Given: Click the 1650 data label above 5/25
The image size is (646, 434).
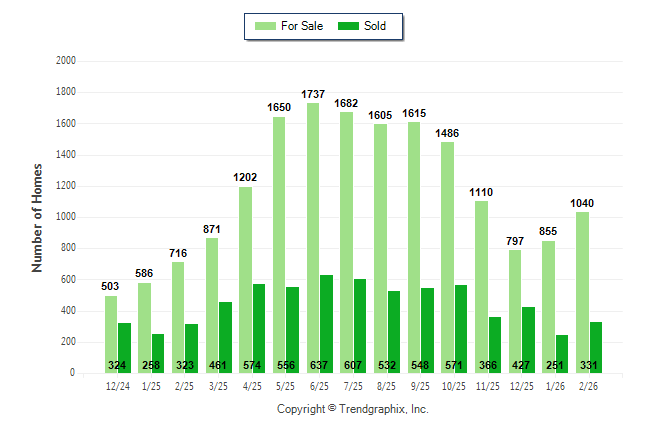Looking at the screenshot, I should click(279, 107).
